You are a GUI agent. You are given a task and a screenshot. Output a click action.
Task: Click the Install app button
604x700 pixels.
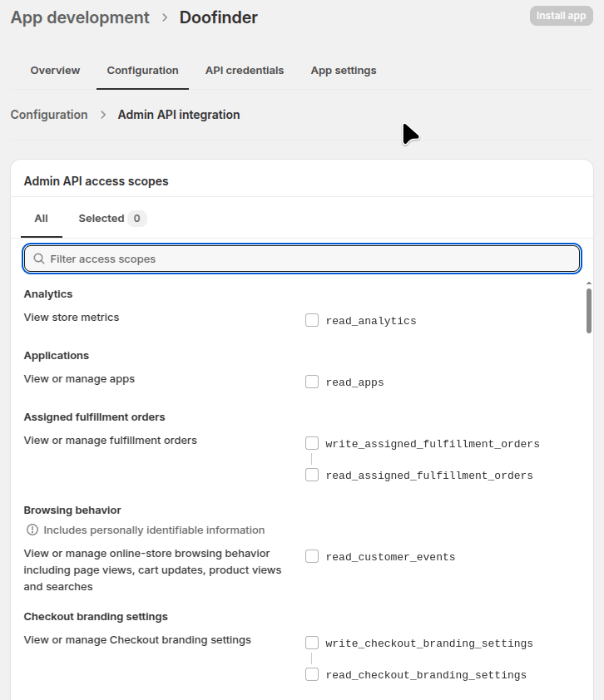(561, 16)
